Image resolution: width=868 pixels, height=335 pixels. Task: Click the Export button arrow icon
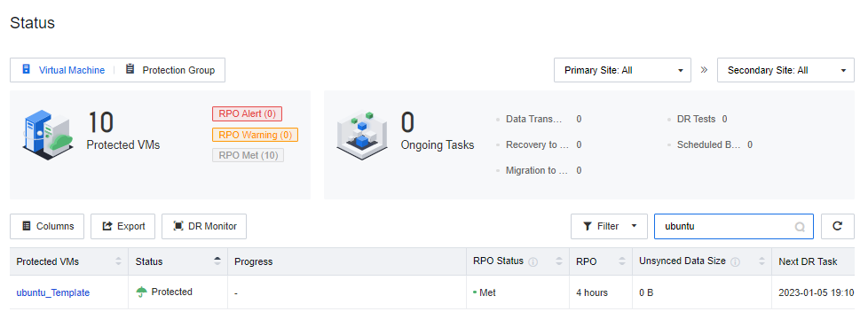[108, 226]
